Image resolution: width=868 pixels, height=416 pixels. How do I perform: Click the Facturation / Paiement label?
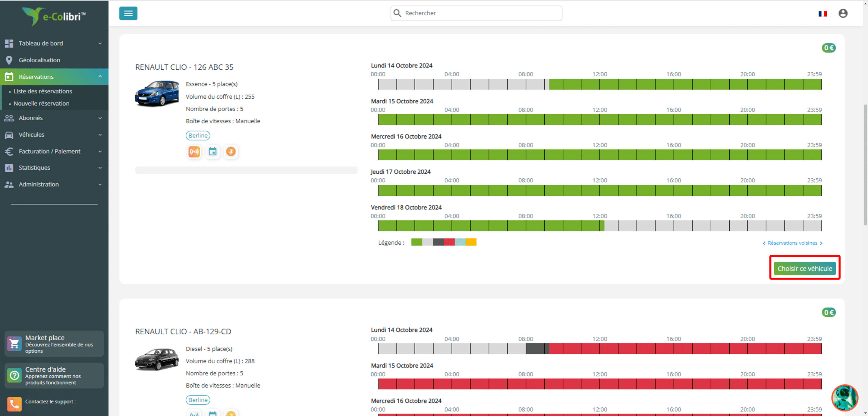point(49,151)
